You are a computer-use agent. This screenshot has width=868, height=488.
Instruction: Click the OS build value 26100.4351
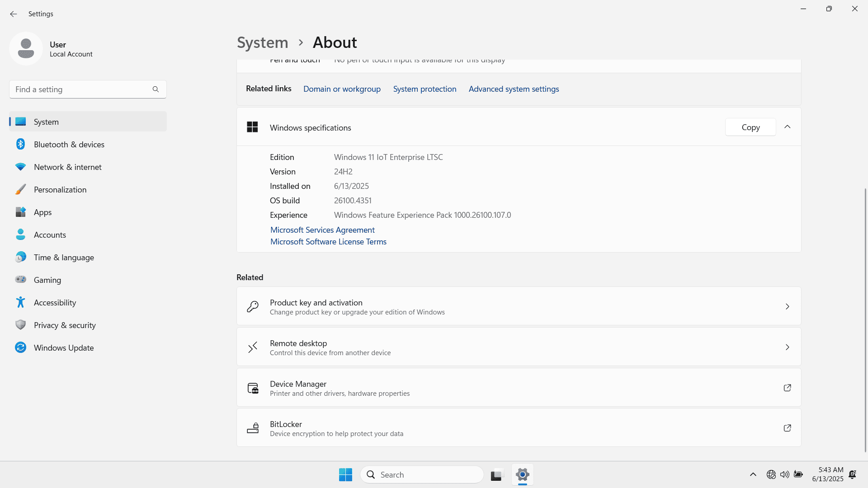[x=353, y=201]
